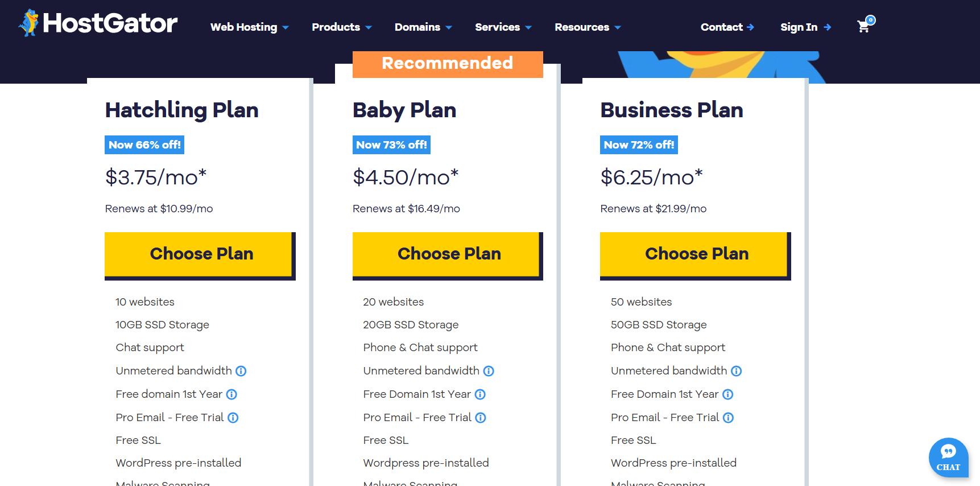Viewport: 980px width, 486px height.
Task: Open the Resources navigation menu
Action: (588, 27)
